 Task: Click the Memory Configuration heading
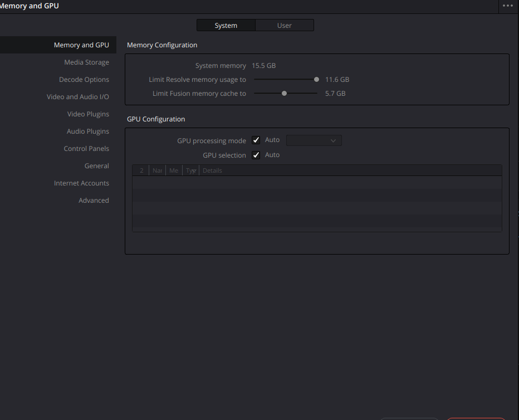pyautogui.click(x=162, y=45)
